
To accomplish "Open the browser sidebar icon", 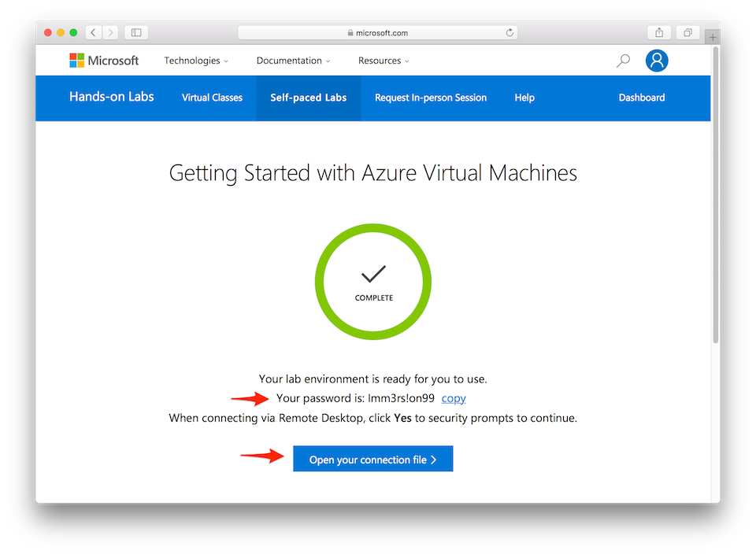I will click(135, 32).
